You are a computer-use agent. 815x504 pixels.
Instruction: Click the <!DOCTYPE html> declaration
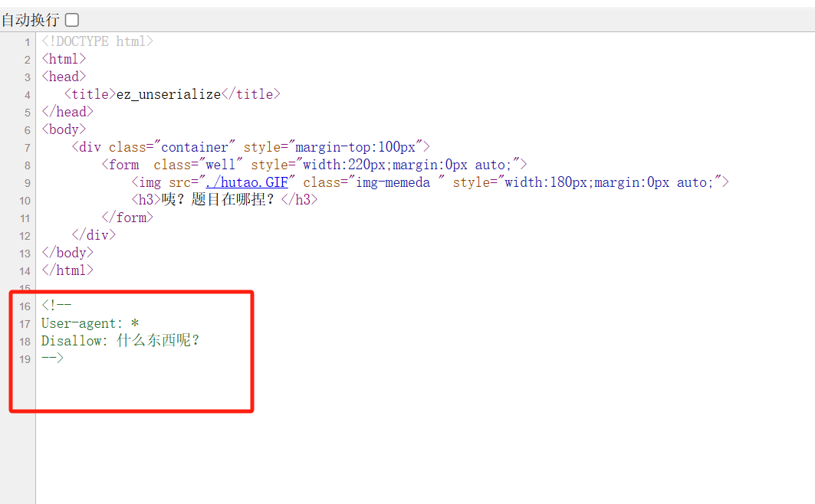pyautogui.click(x=97, y=41)
